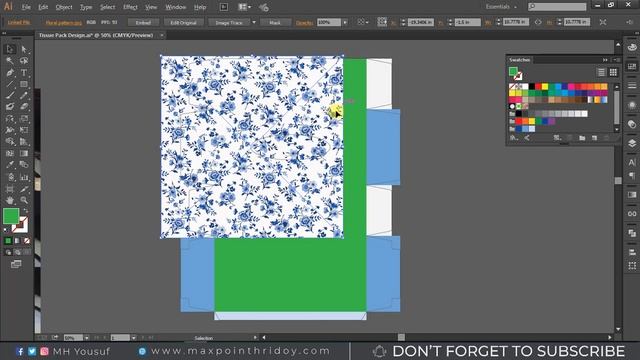Select the Rectangle tool
The image size is (640, 360).
[24, 84]
